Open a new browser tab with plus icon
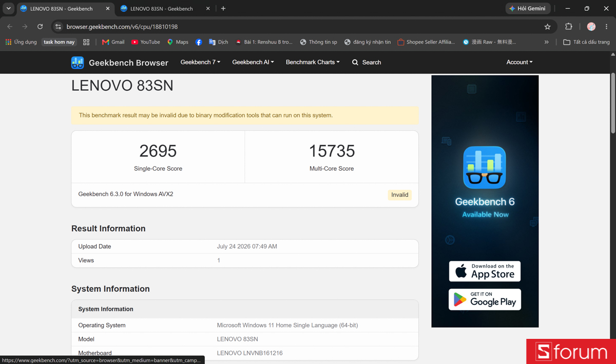Image resolution: width=616 pixels, height=364 pixels. coord(223,9)
